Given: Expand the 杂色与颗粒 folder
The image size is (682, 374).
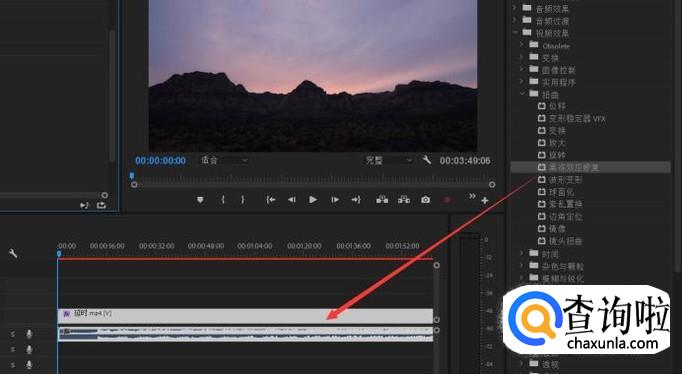Looking at the screenshot, I should pos(522,265).
